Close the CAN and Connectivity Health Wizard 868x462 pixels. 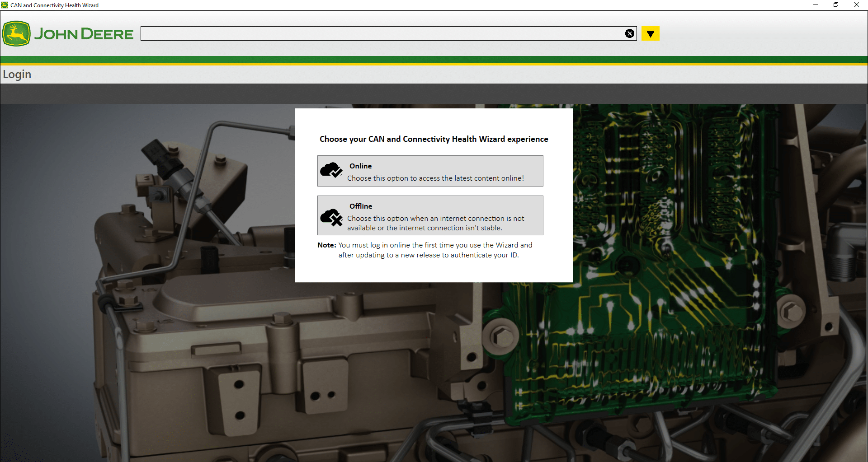(x=856, y=5)
